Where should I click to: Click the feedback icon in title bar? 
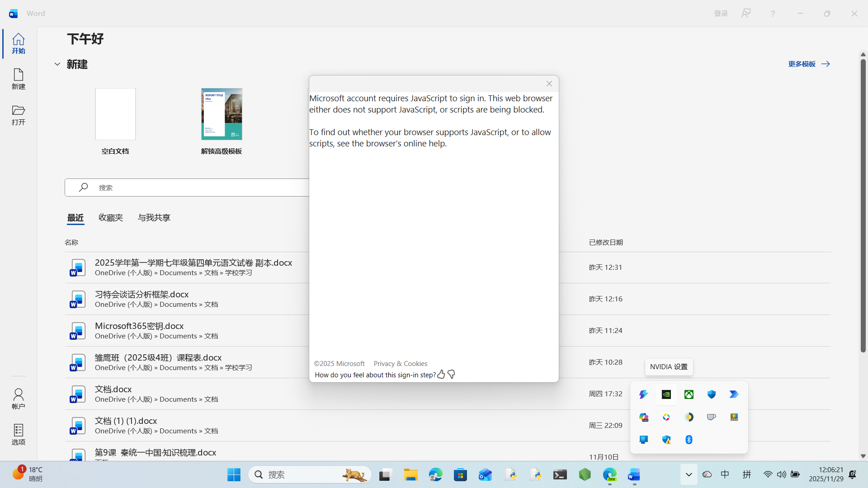click(x=745, y=13)
